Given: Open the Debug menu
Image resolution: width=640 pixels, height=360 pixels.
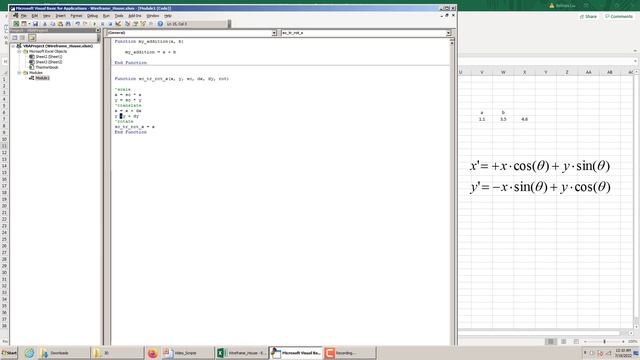Looking at the screenshot, I should click(93, 16).
